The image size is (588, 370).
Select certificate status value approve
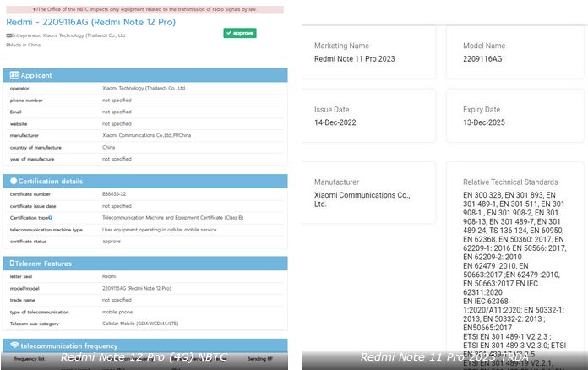click(112, 242)
